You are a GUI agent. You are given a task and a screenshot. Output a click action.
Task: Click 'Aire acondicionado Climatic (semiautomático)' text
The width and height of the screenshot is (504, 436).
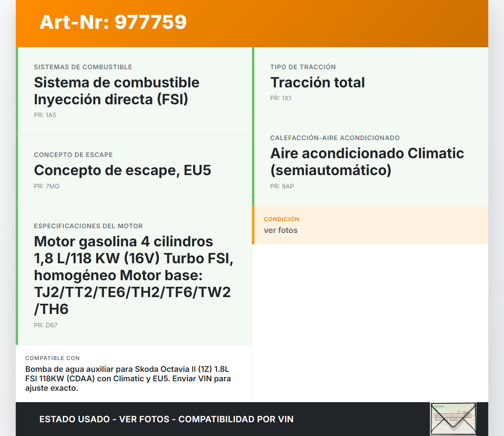(x=367, y=162)
